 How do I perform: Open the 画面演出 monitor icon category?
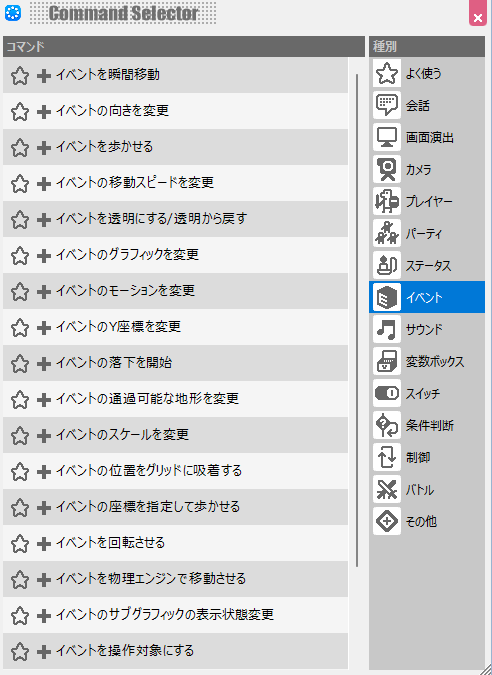click(x=387, y=137)
